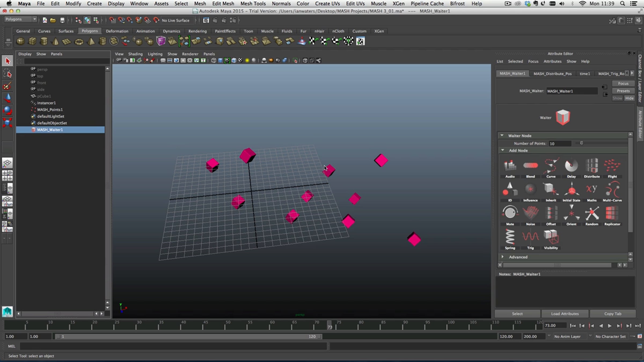Click the MASH_Waiter name field
This screenshot has height=362, width=644.
click(x=572, y=91)
